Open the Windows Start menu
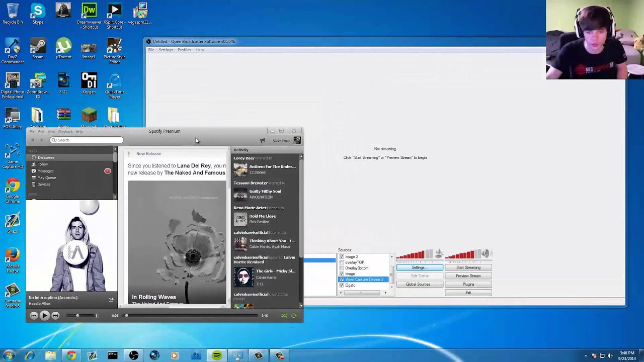This screenshot has height=362, width=644. (9, 355)
